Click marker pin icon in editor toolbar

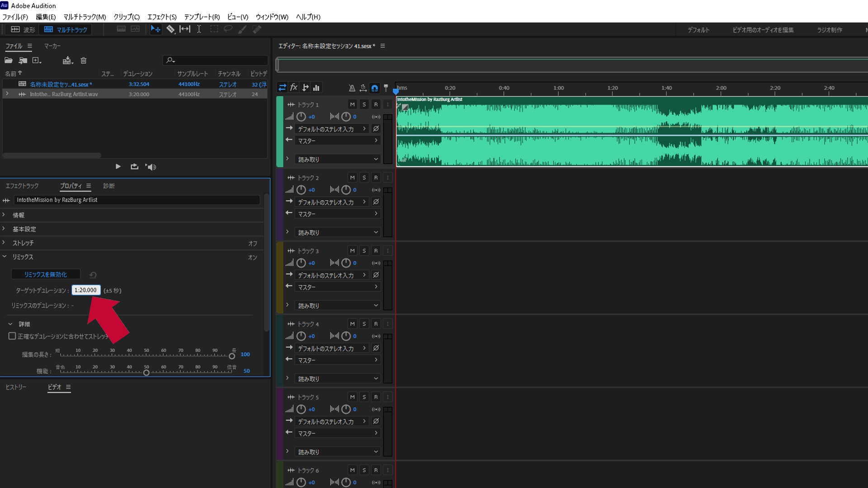coord(386,88)
